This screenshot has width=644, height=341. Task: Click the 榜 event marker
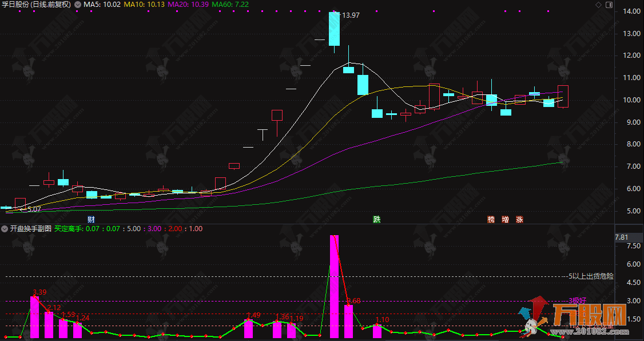pyautogui.click(x=491, y=220)
